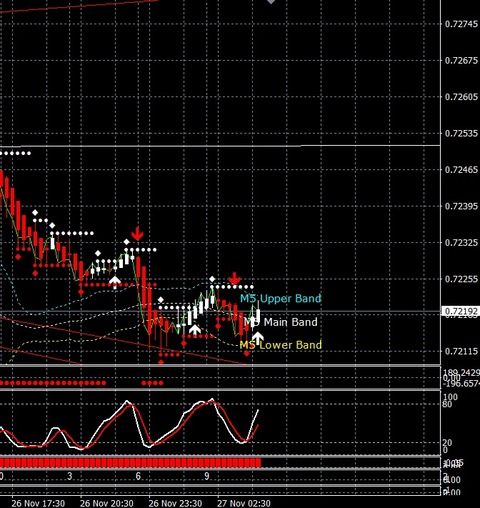480x508 pixels.
Task: Select the current price tag 0.72192
Action: tap(461, 311)
